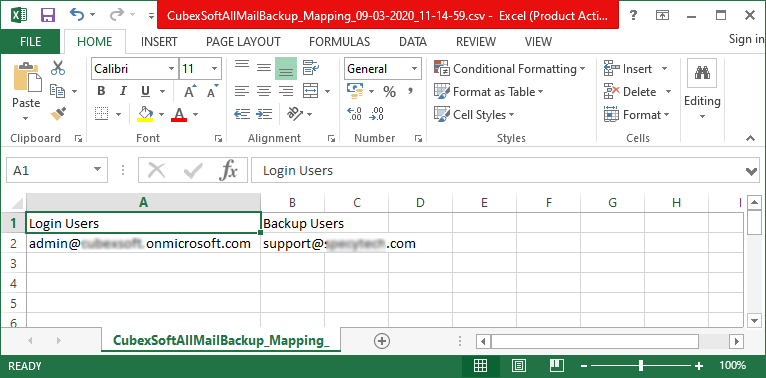This screenshot has width=766, height=378.
Task: Open Conditional Formatting menu
Action: click(x=510, y=69)
